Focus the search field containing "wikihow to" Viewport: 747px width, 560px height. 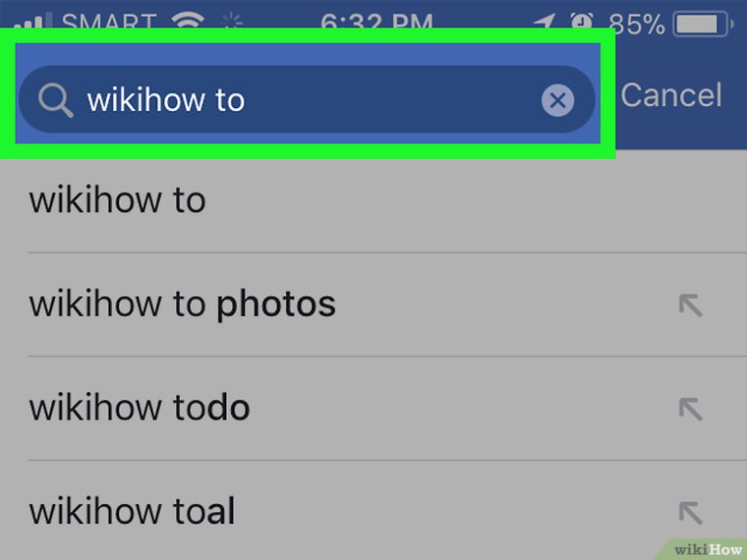click(295, 99)
